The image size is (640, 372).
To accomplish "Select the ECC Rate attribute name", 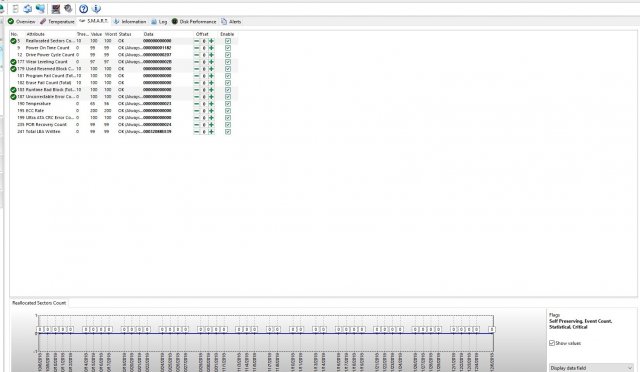I will [35, 111].
